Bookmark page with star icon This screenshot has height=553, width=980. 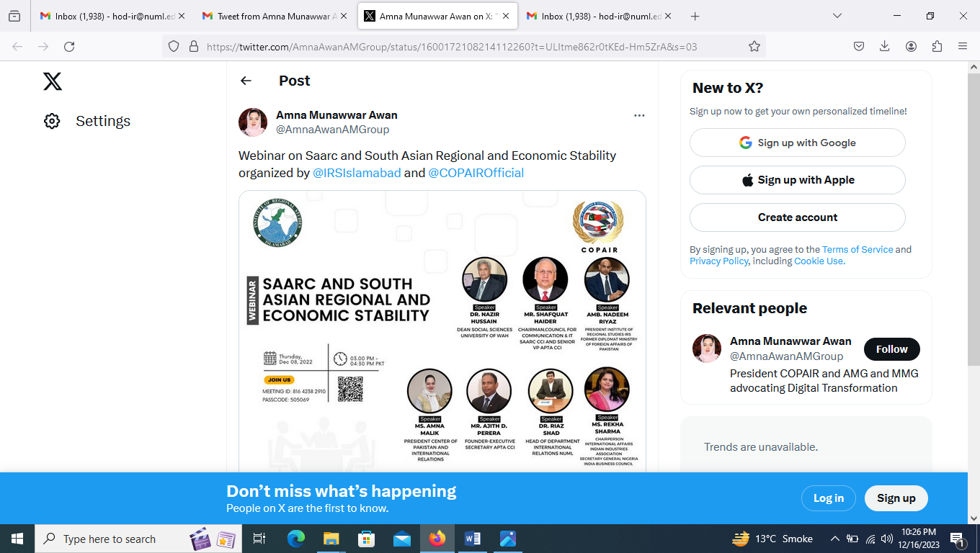tap(754, 46)
